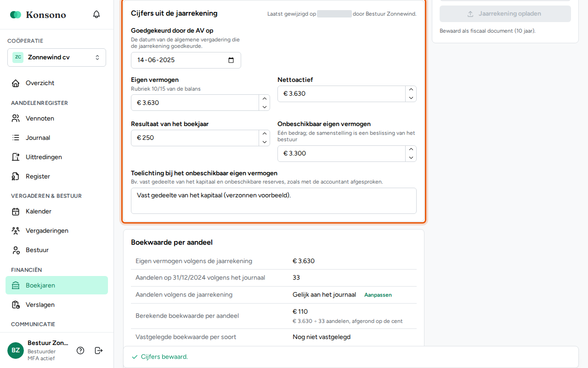The image size is (588, 368).
Task: Increase the Nettoactief value
Action: [411, 90]
